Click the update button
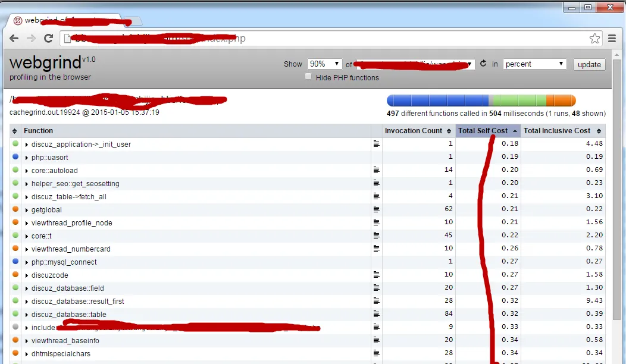The width and height of the screenshot is (626, 364). 589,64
